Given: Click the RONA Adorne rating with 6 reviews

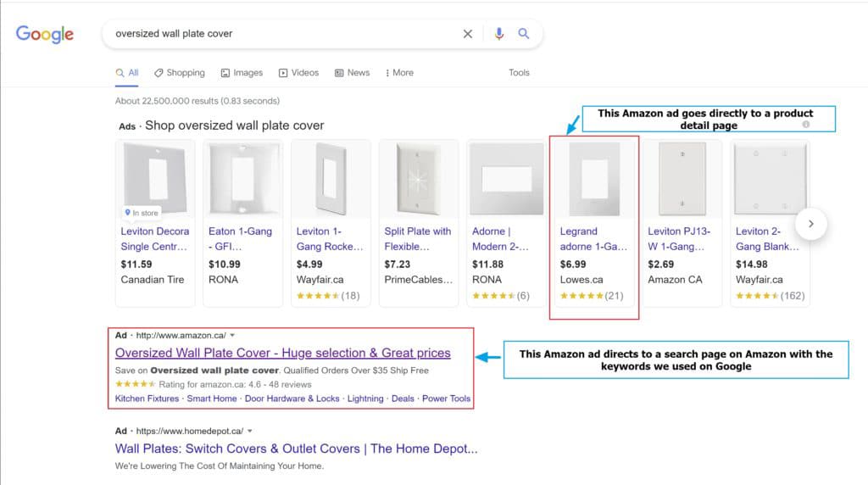Looking at the screenshot, I should coord(500,296).
